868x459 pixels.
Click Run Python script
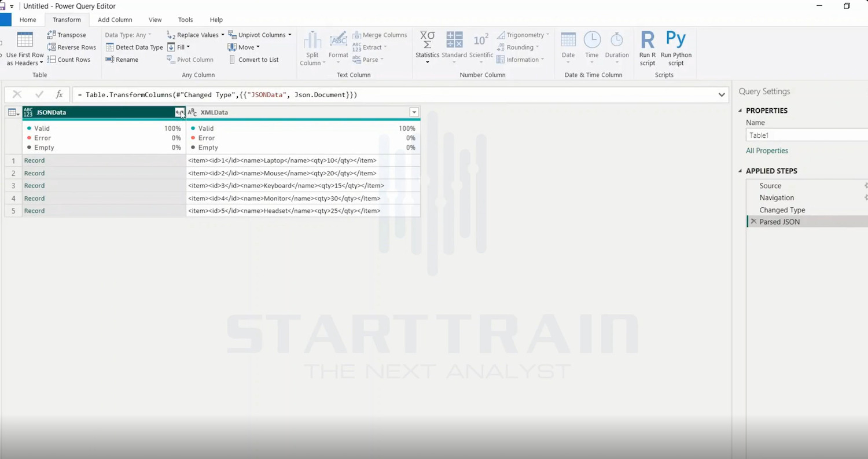676,49
